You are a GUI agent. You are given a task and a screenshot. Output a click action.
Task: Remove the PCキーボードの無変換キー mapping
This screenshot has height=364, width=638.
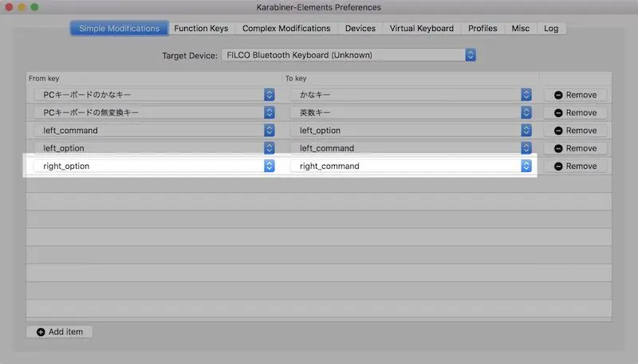575,112
